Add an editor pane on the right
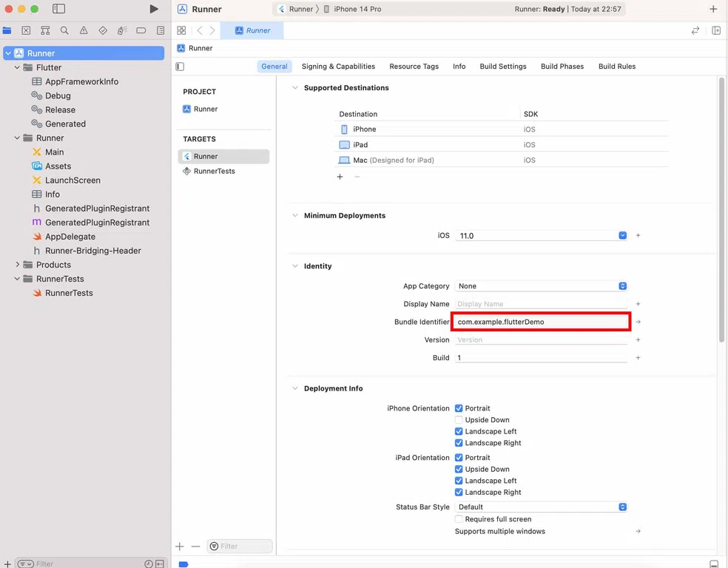This screenshot has height=568, width=728. click(716, 30)
